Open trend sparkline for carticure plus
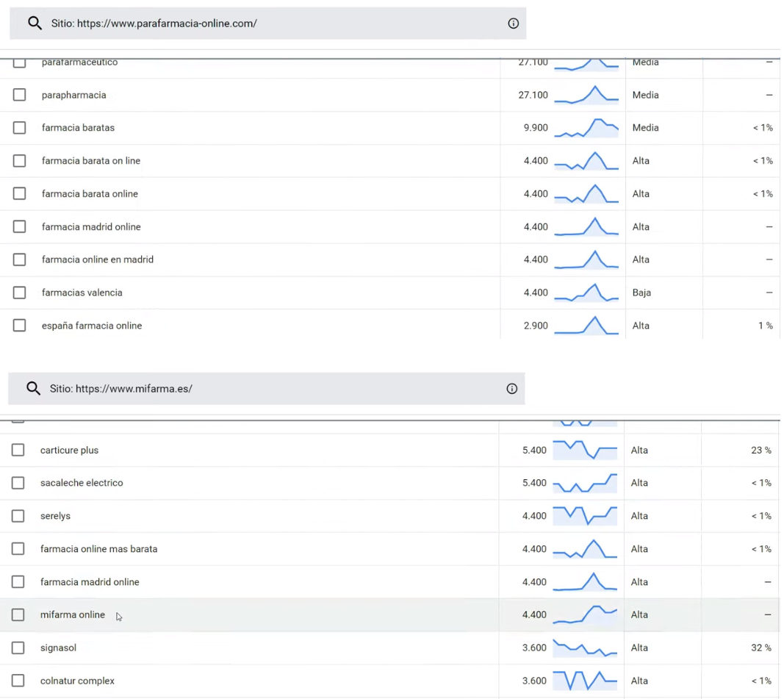 (585, 450)
